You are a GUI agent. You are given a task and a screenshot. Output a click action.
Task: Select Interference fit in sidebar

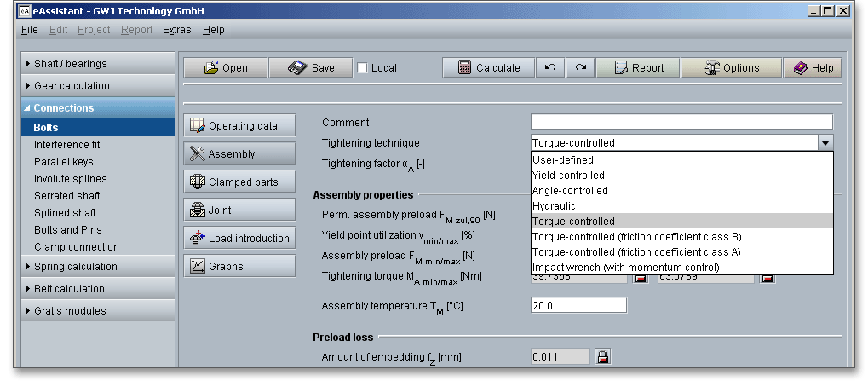pyautogui.click(x=66, y=145)
